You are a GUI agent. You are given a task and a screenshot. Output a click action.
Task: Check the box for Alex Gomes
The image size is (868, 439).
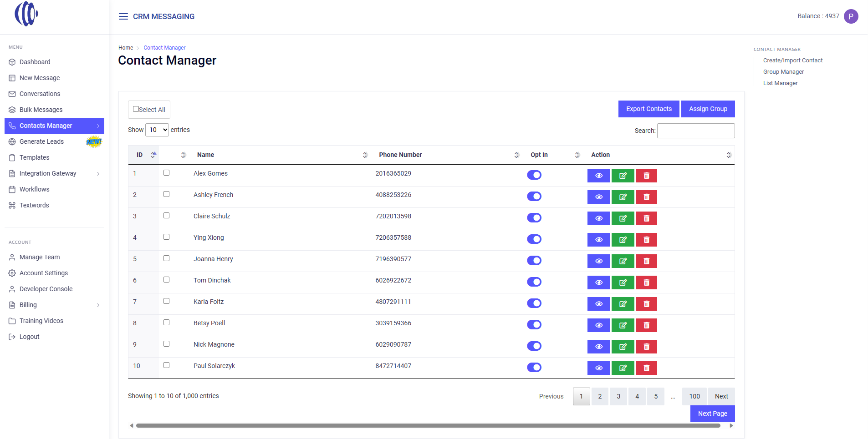tap(166, 173)
